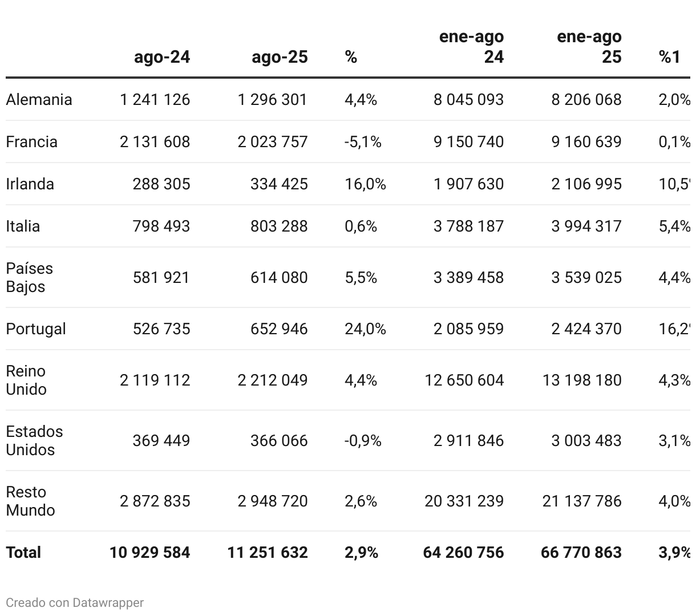696x616 pixels.
Task: Select the Alemania row label
Action: point(39,100)
